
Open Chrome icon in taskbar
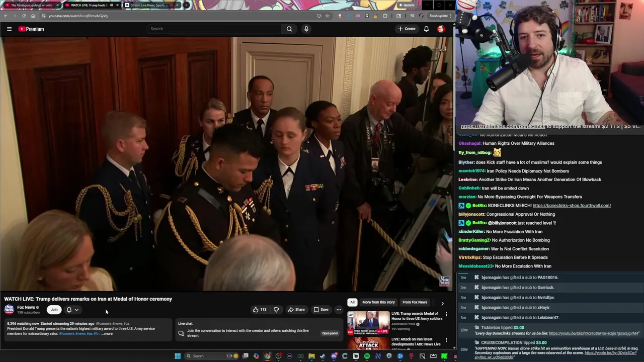[x=267, y=356]
